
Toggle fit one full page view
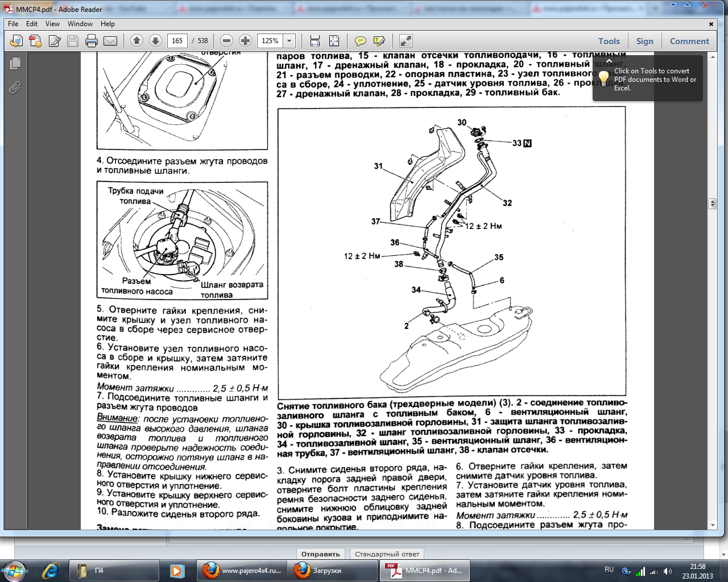point(334,41)
